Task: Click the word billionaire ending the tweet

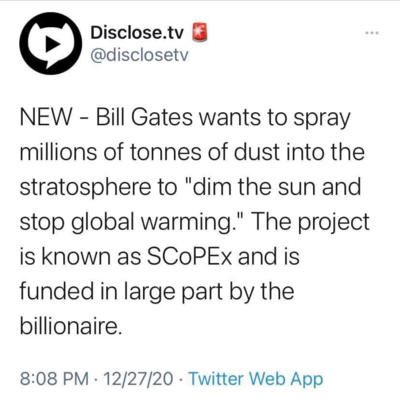Action: (x=69, y=325)
